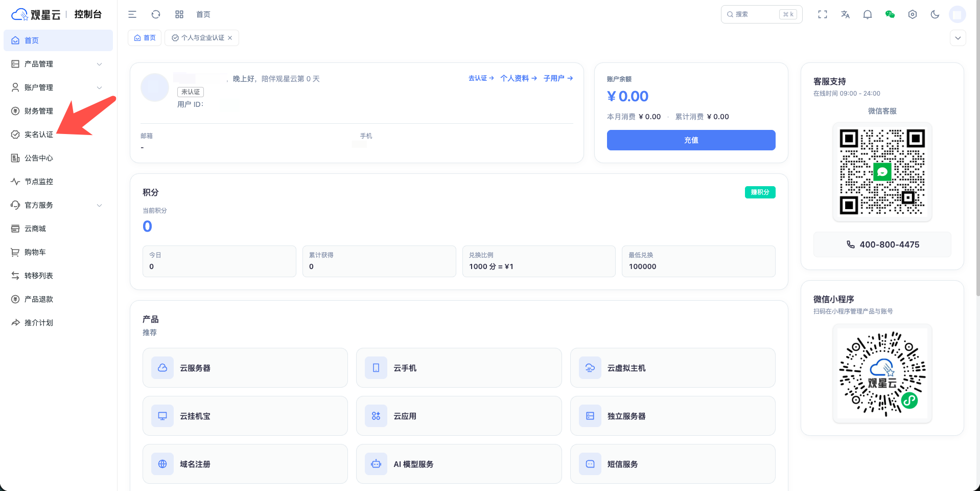
Task: Click the green WeChat icon in header
Action: click(x=890, y=14)
